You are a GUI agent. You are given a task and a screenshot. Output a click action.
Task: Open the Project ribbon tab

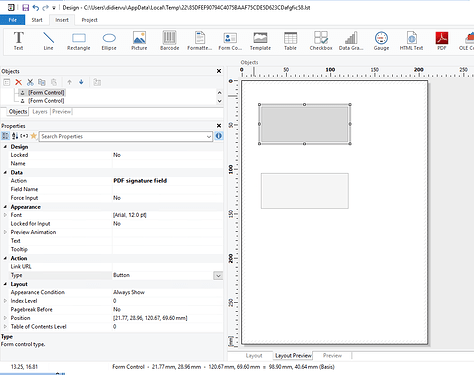(89, 20)
